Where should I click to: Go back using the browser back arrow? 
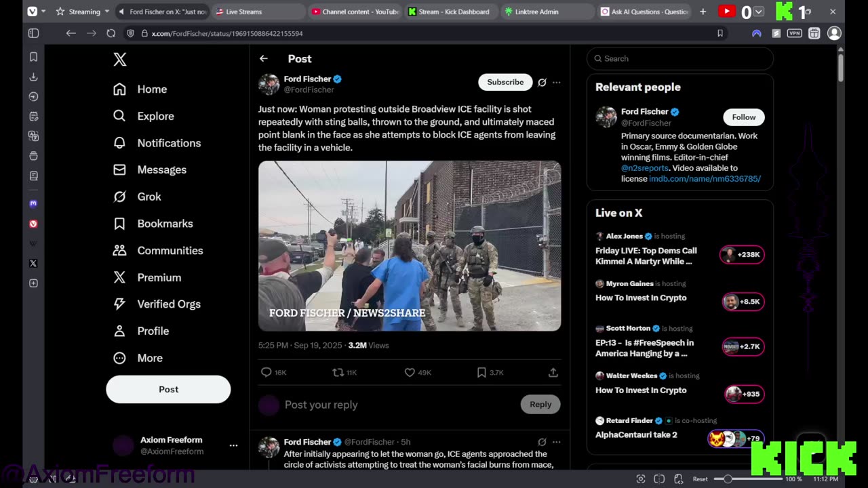(x=71, y=33)
